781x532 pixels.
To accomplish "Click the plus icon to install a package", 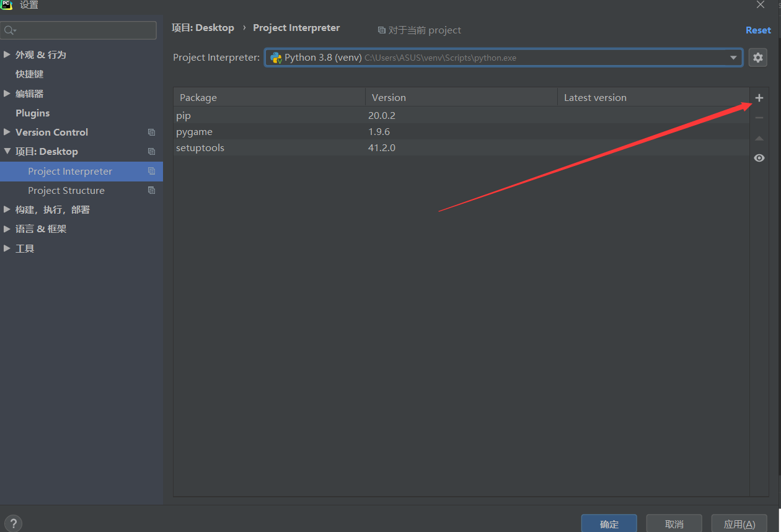I will click(x=759, y=98).
